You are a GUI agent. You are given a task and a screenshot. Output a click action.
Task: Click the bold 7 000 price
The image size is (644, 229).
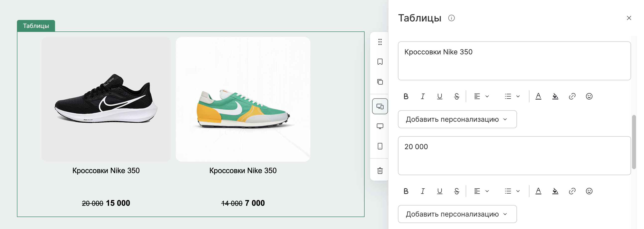pos(255,203)
